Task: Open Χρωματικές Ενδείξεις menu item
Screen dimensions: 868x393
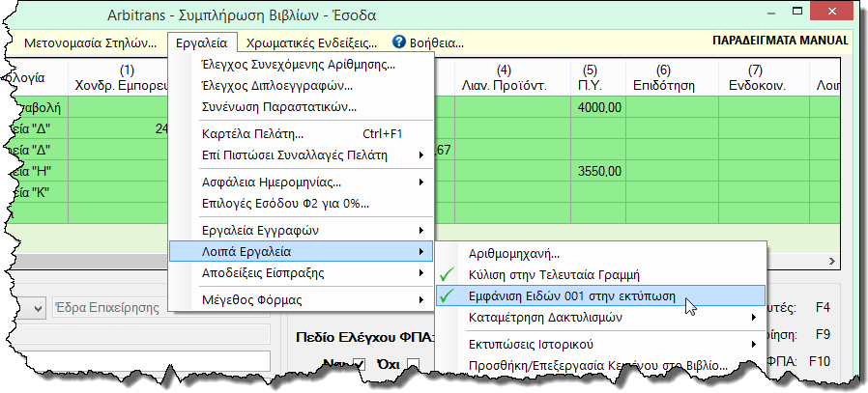Action: (311, 43)
